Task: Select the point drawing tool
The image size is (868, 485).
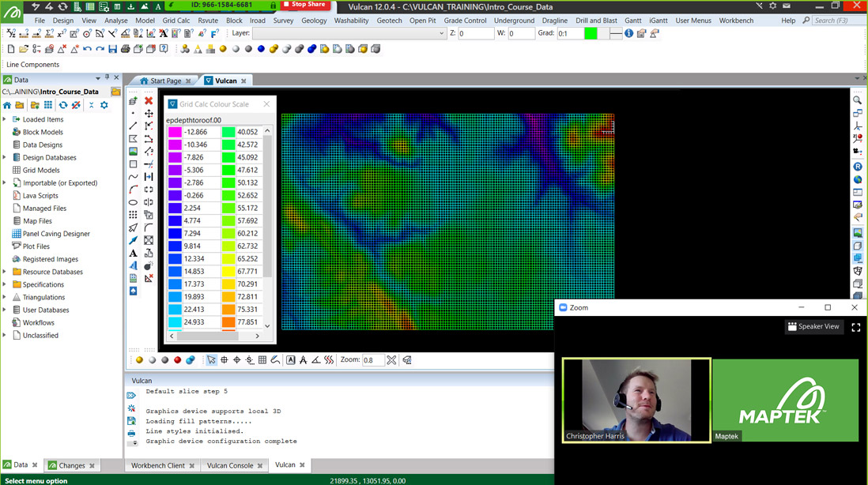Action: tap(133, 114)
